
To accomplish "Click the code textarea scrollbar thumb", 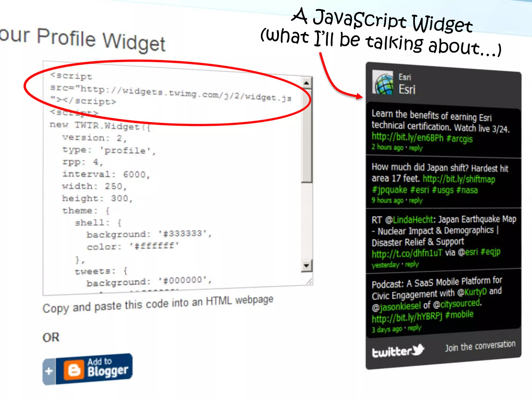I will click(307, 136).
